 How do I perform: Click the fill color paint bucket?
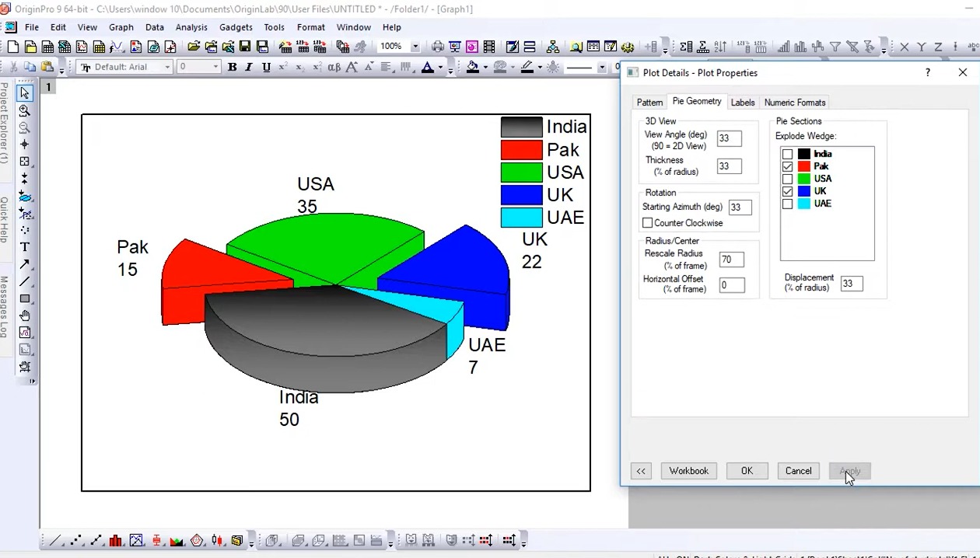click(x=472, y=68)
